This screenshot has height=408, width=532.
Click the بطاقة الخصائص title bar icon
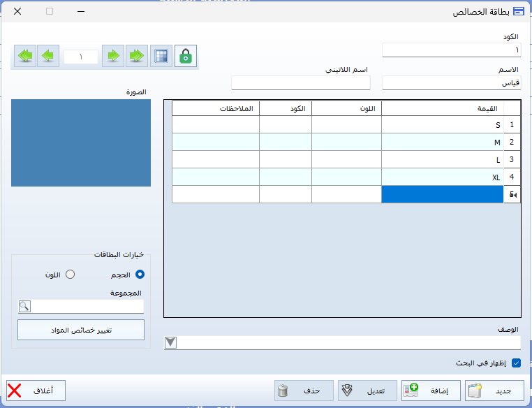[519, 12]
